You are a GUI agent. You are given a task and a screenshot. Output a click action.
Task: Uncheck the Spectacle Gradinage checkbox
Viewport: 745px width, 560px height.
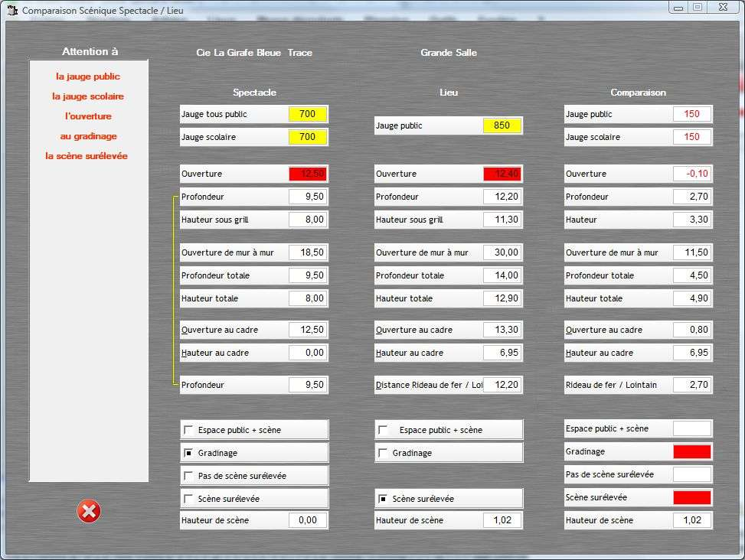coord(188,453)
